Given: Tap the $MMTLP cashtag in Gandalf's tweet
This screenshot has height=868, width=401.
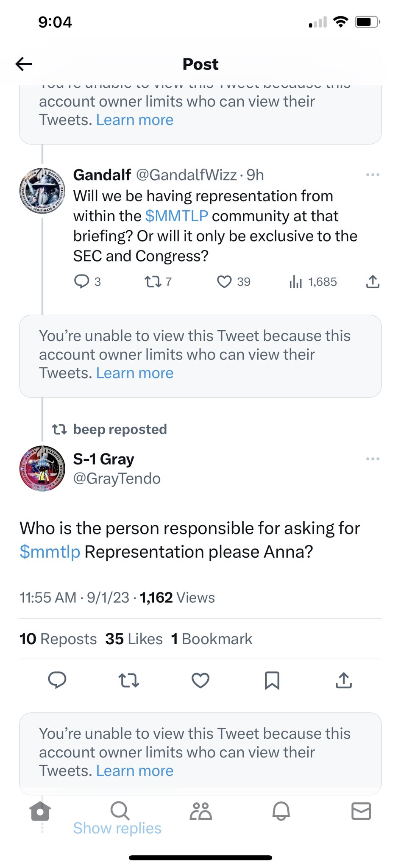Looking at the screenshot, I should [176, 216].
